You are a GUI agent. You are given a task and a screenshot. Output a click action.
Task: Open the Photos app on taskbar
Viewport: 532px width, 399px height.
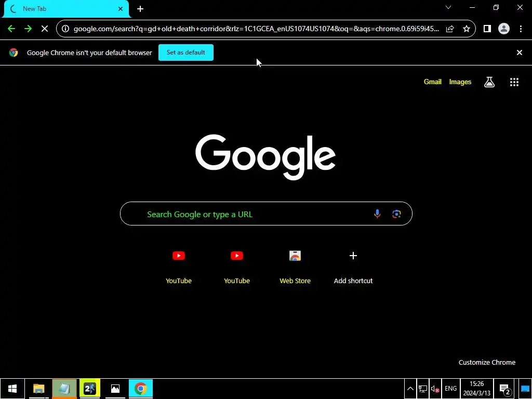[115, 389]
